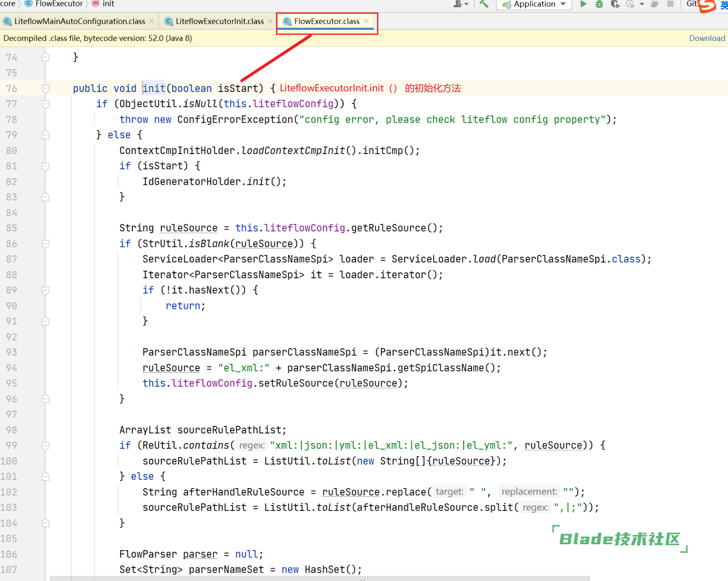Run the Application with the green play icon
The image size is (728, 581).
[583, 4]
